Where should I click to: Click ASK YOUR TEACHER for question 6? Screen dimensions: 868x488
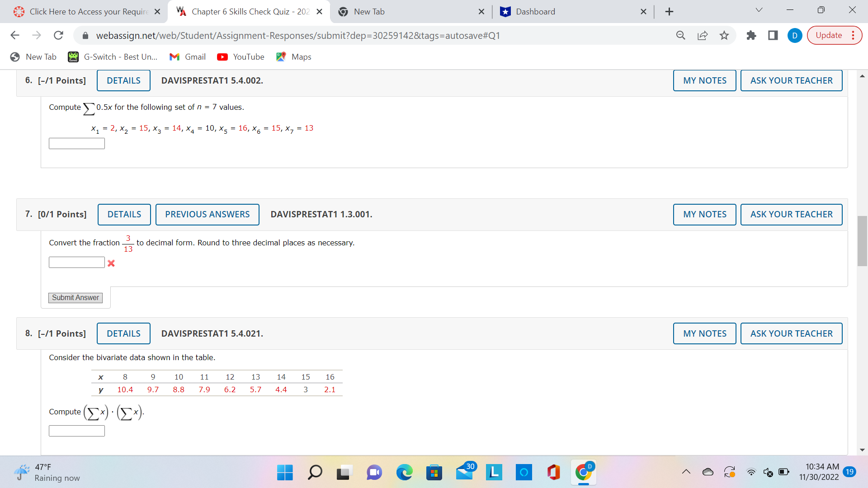click(791, 80)
